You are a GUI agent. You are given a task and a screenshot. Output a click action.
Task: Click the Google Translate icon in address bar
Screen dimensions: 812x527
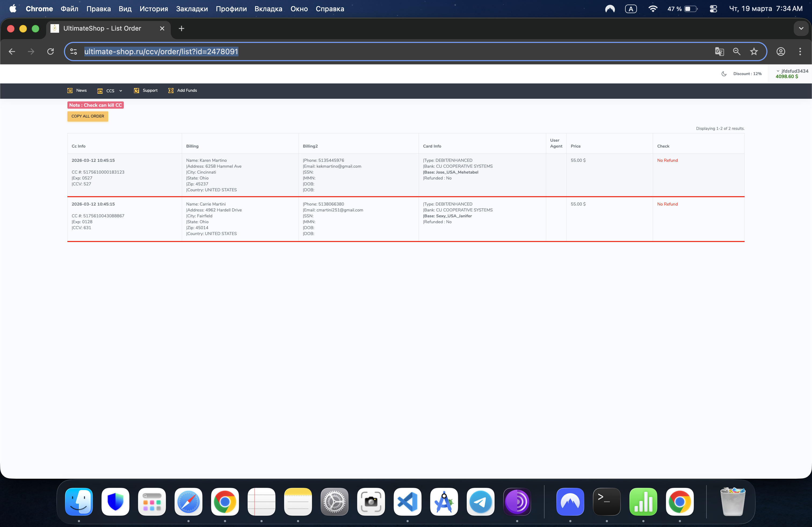click(x=719, y=52)
